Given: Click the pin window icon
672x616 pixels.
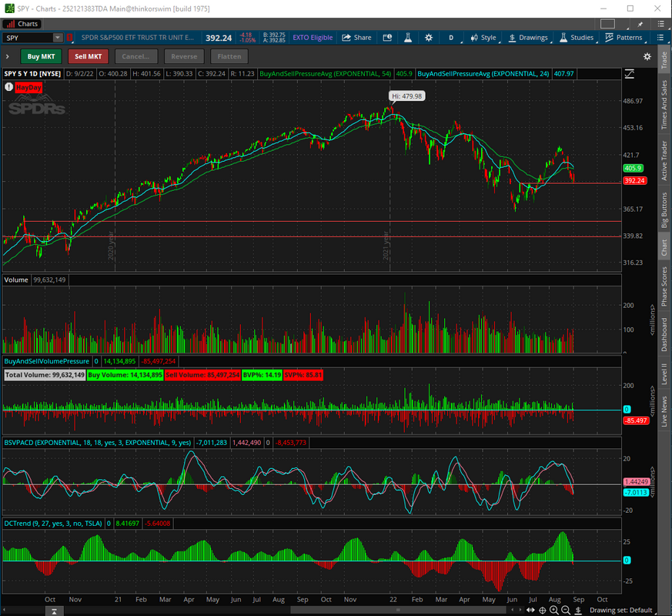Looking at the screenshot, I should pyautogui.click(x=640, y=24).
